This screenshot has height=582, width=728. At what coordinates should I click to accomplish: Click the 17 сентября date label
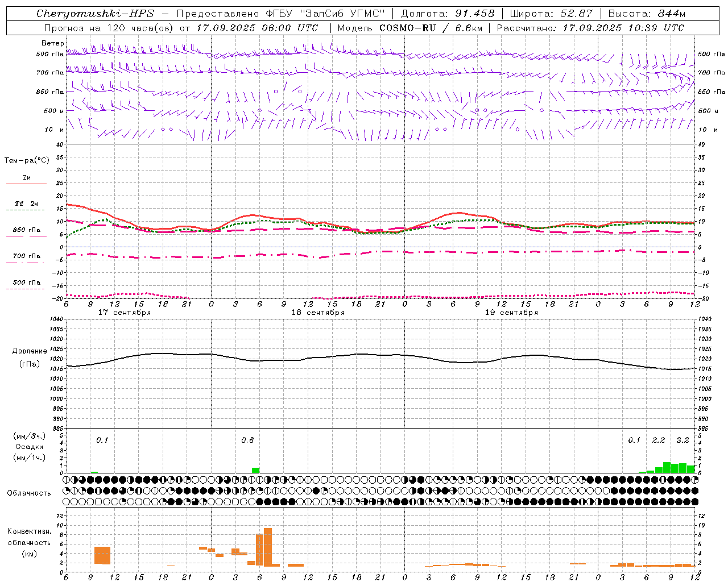pos(125,313)
